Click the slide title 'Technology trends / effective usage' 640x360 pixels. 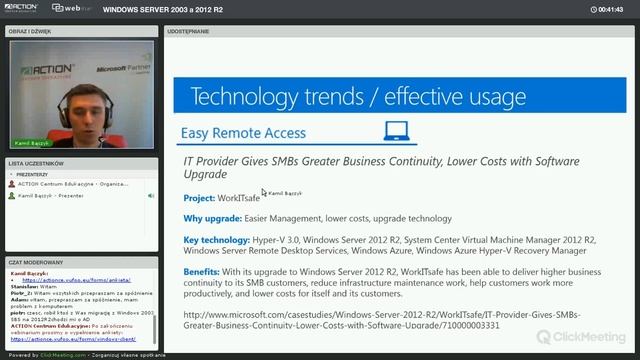pyautogui.click(x=358, y=96)
